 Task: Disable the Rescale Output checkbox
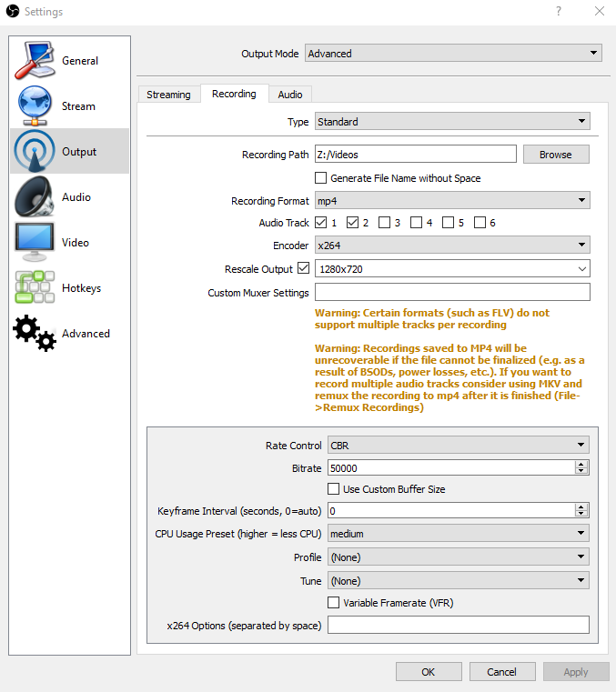pos(303,268)
